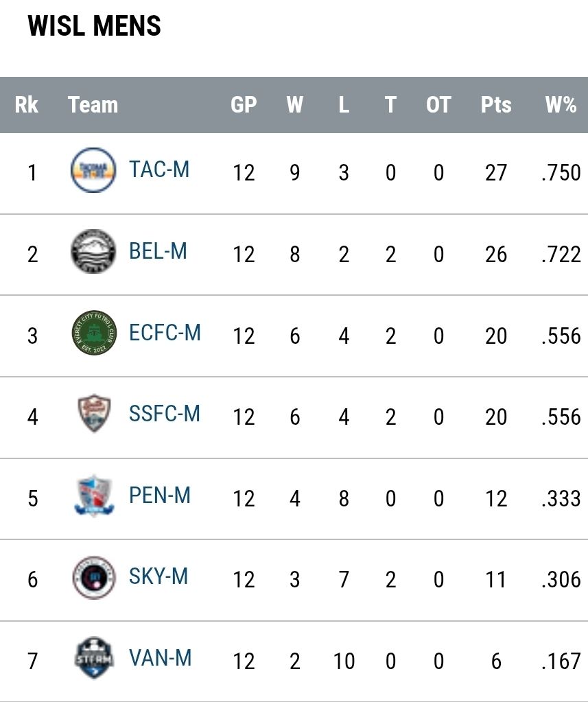Open the VAN-M Steam team logo
The image size is (588, 702).
[93, 658]
